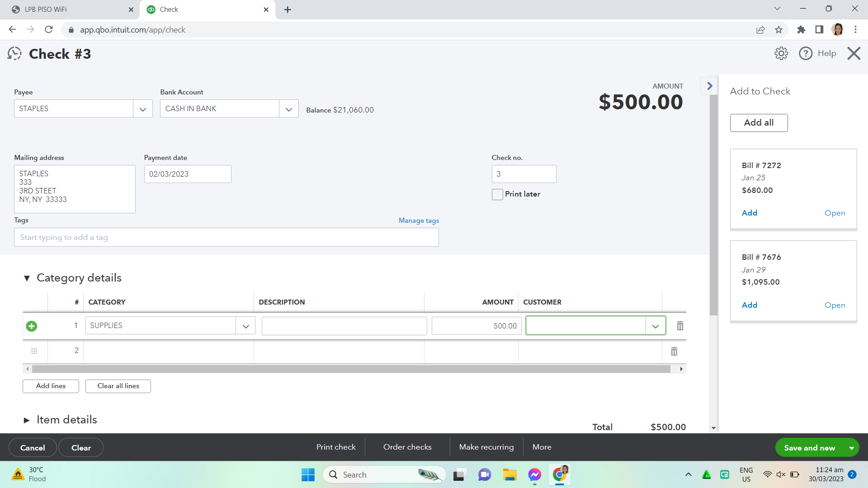This screenshot has width=868, height=488.
Task: Enable the Print later checkbox
Action: click(497, 194)
